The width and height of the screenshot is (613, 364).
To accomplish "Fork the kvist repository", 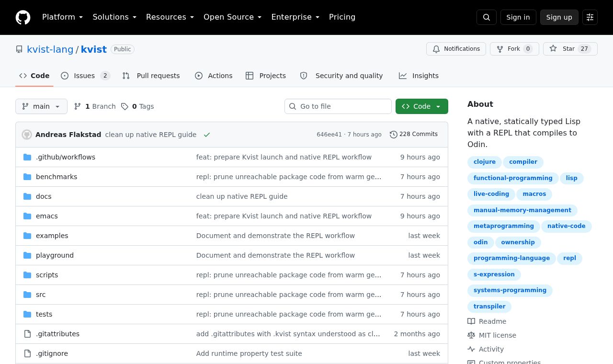I will (514, 49).
